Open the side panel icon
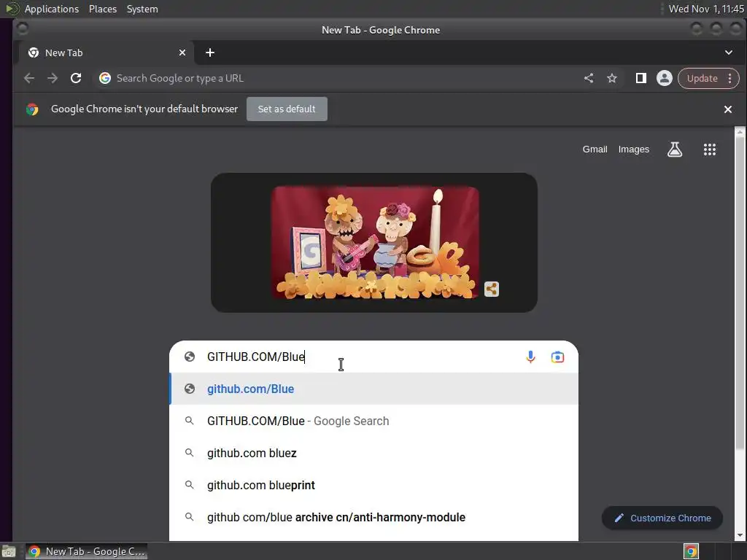Viewport: 747px width, 560px height. pyautogui.click(x=640, y=78)
